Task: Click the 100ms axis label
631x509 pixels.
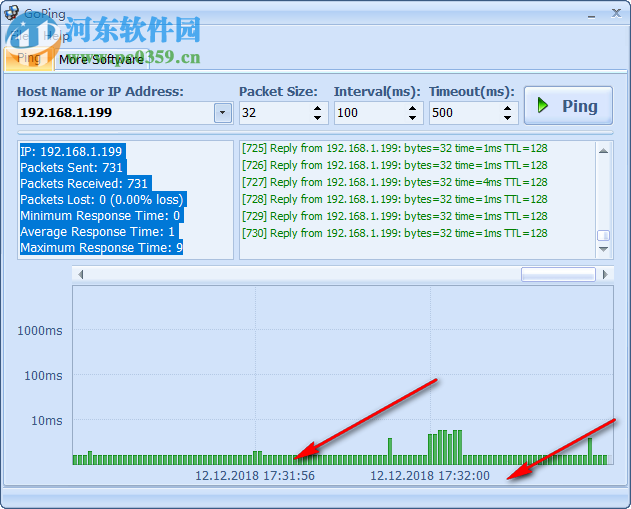Action: 43,376
